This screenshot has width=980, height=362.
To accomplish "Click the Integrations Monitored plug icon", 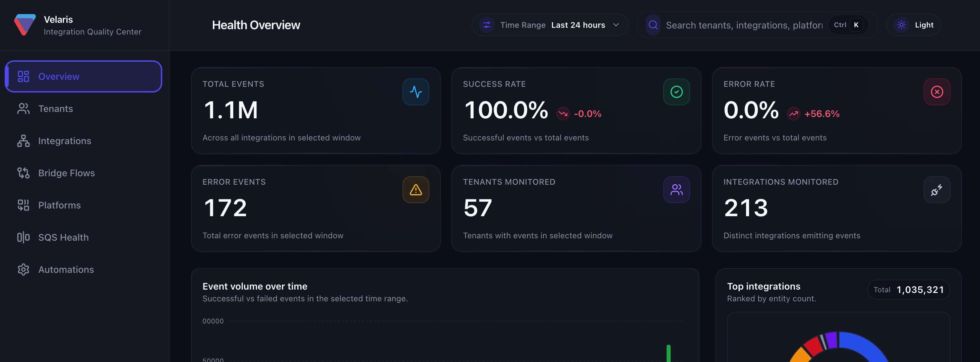I will point(937,189).
